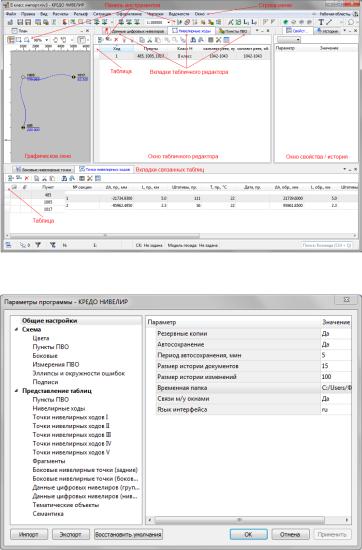Open the Ведомости menu
The image size is (362, 550).
[x=179, y=14]
